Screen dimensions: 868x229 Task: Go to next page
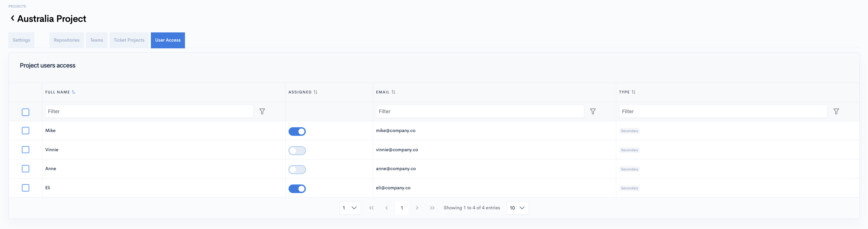tap(417, 208)
